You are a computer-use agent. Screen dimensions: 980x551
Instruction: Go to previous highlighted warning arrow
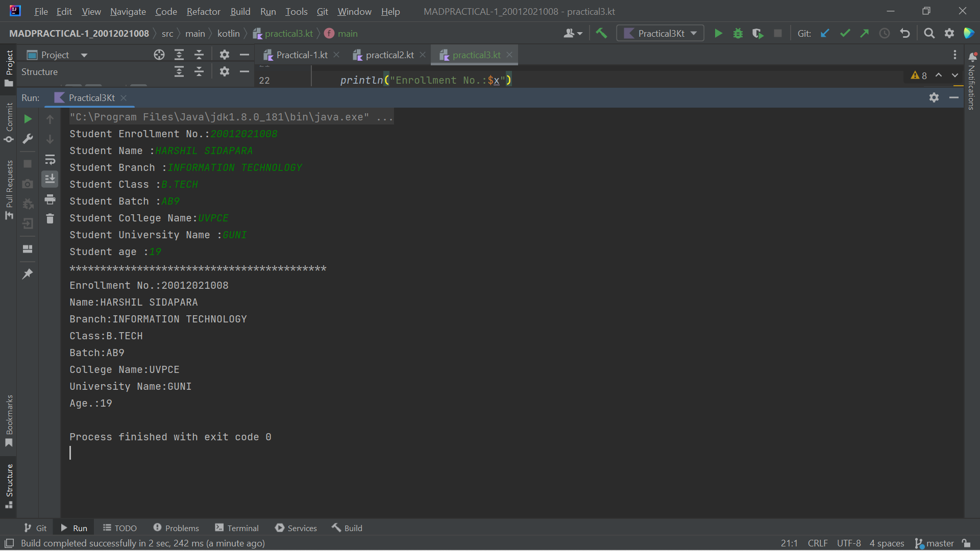[x=939, y=76]
